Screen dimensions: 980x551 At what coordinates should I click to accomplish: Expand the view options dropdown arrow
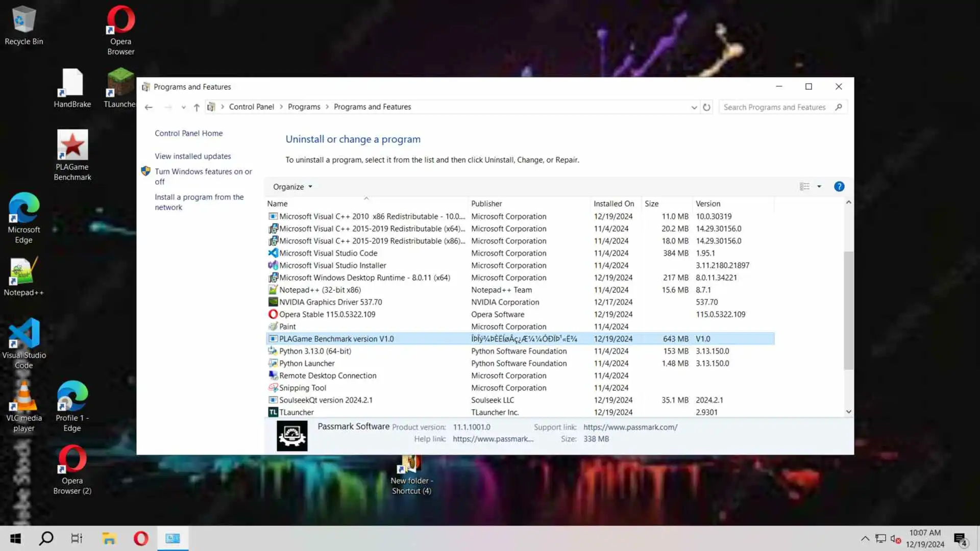[819, 187]
